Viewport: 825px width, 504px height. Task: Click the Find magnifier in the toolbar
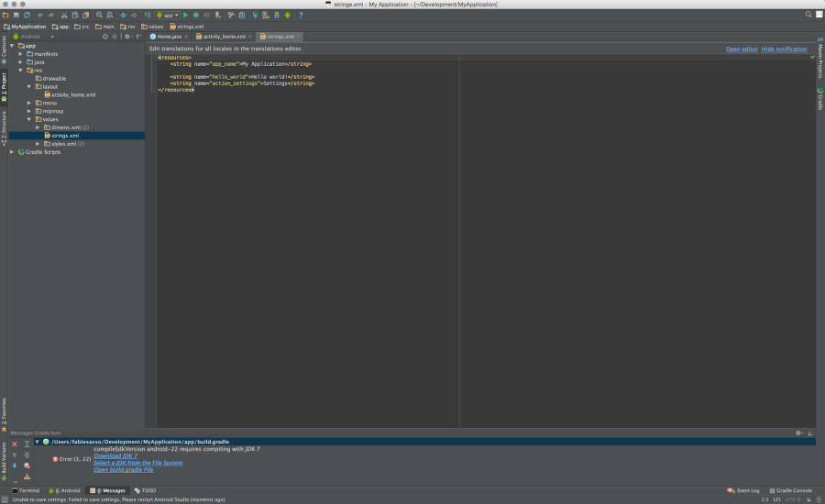pyautogui.click(x=99, y=16)
